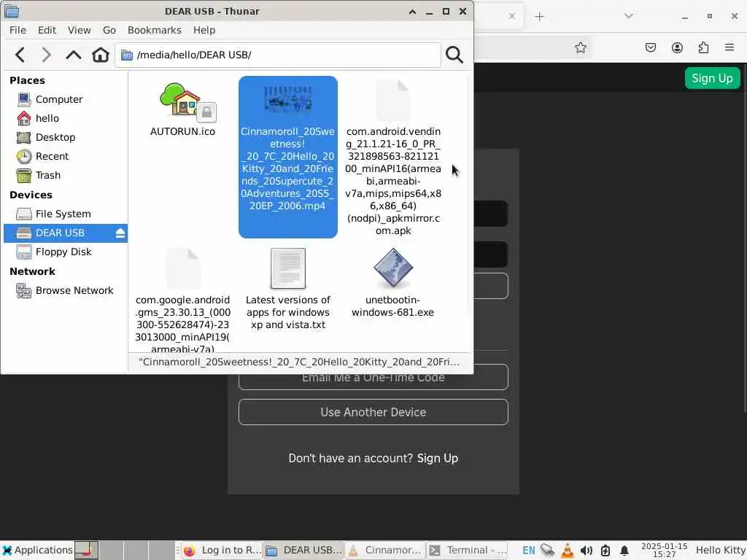Open the Bookmarks menu
Screen dimensions: 747x560
155,30
